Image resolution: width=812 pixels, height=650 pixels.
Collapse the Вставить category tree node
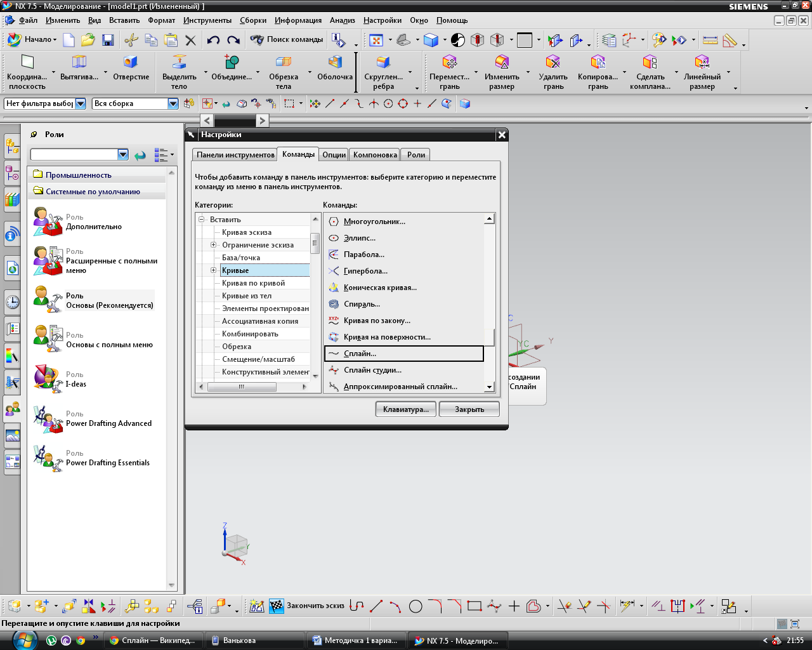pyautogui.click(x=202, y=220)
